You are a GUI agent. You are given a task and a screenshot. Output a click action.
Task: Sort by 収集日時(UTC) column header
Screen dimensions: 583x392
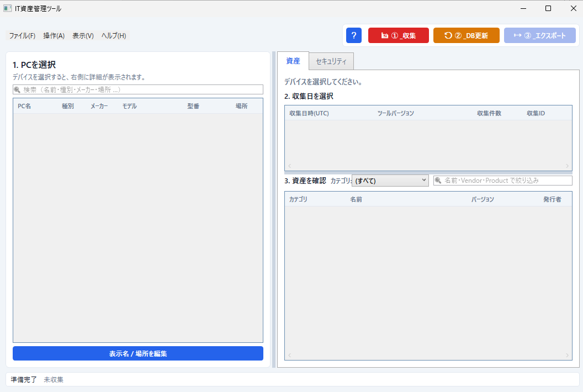click(309, 113)
